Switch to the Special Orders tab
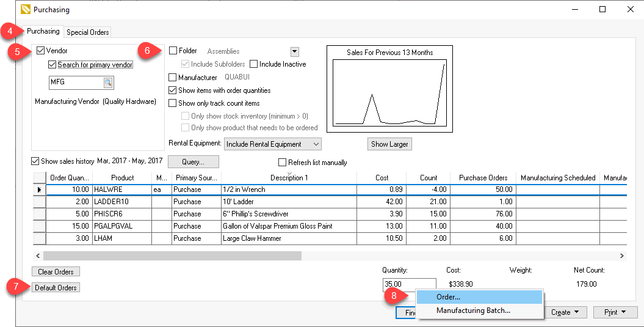644x327 pixels. click(x=87, y=32)
